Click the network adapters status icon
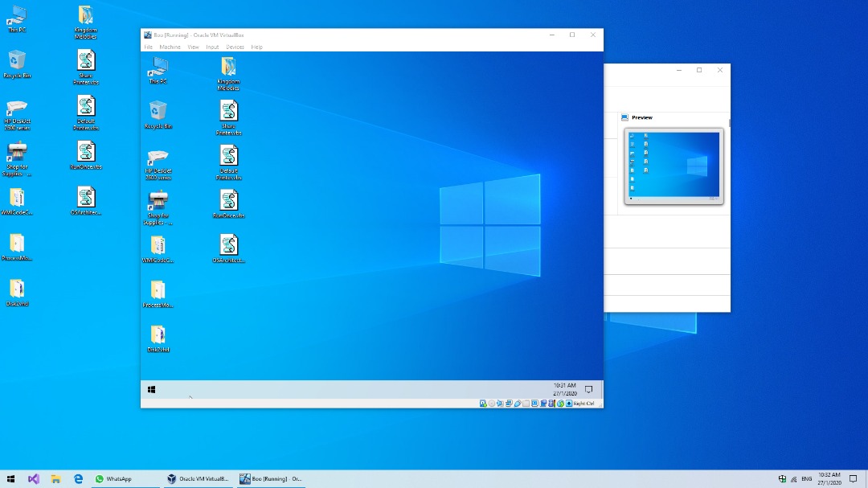The image size is (868, 488). pyautogui.click(x=509, y=404)
